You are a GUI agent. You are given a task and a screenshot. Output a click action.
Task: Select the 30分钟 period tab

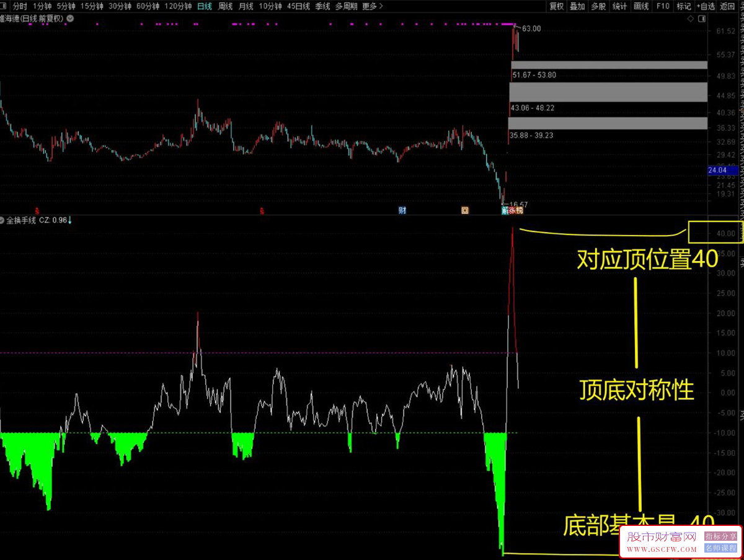(120, 6)
